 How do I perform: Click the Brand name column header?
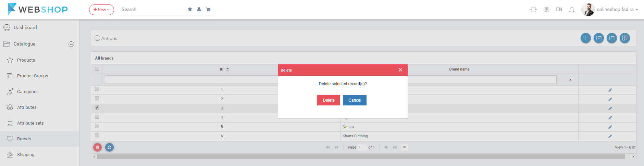click(x=459, y=69)
